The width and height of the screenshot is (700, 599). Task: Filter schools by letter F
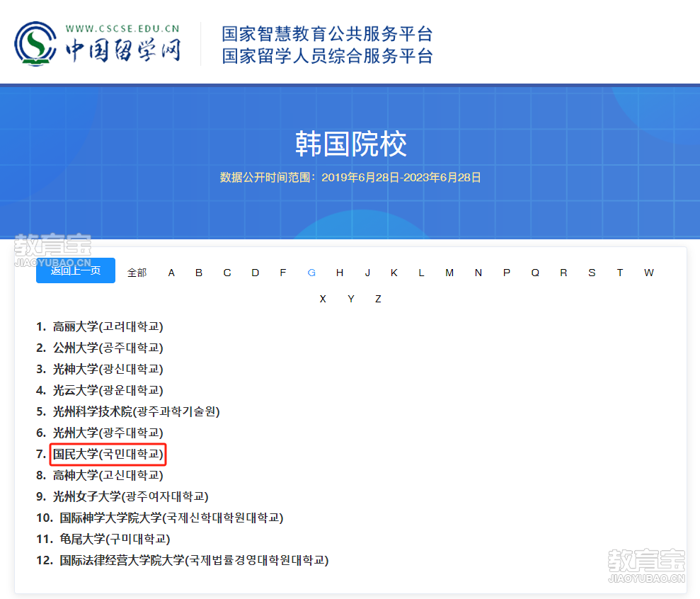coord(283,273)
